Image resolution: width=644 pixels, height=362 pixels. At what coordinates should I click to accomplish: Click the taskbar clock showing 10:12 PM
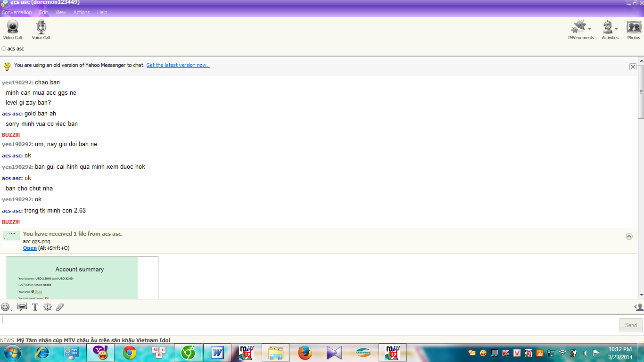620,353
